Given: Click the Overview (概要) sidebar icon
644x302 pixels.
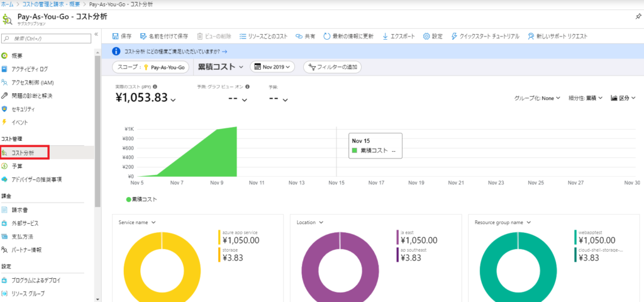Looking at the screenshot, I should 4,55.
